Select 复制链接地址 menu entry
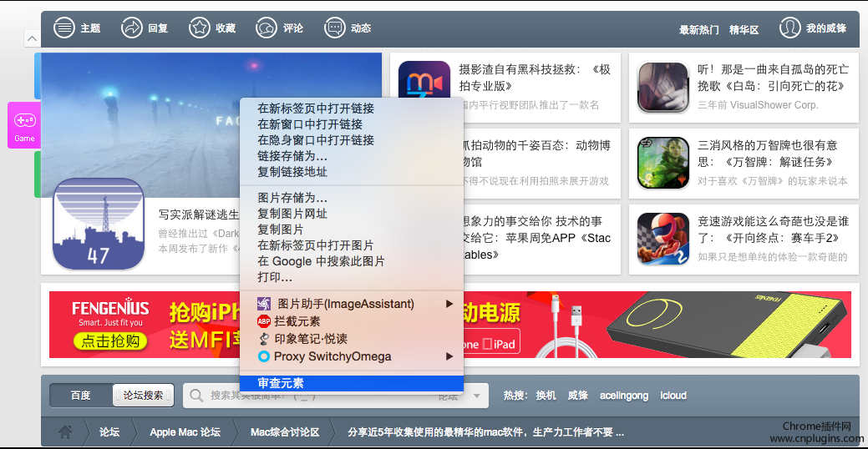 coord(352,172)
